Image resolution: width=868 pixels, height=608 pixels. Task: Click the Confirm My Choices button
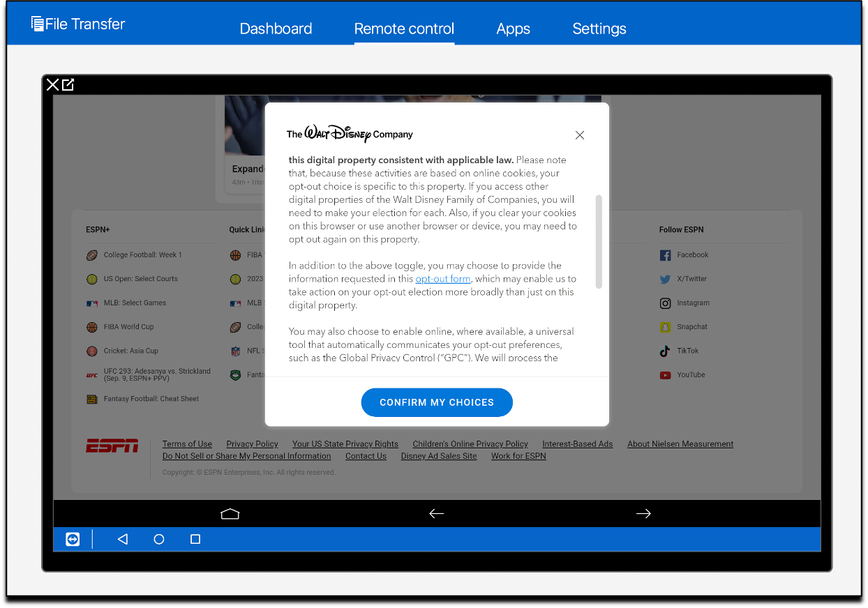point(437,402)
